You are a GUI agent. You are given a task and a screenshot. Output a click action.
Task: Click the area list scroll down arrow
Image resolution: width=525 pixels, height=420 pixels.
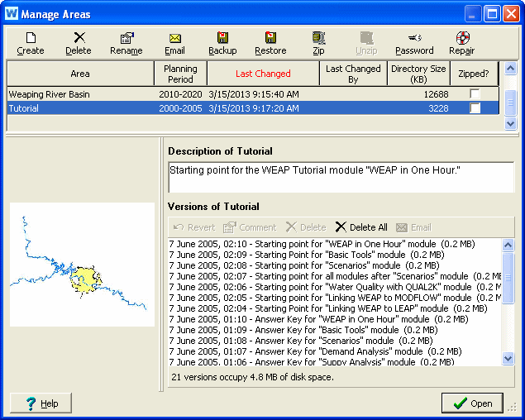point(510,123)
